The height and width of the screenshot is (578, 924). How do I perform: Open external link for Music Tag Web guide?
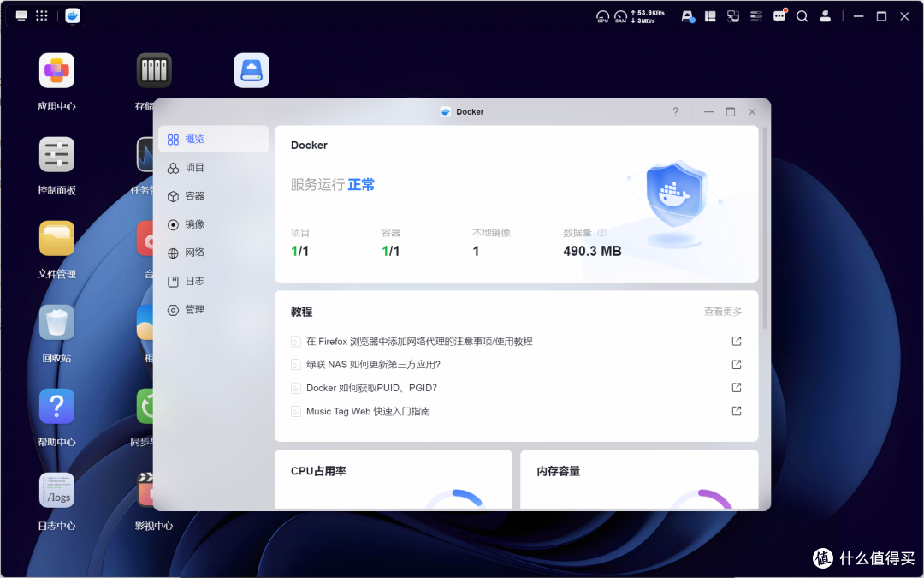click(737, 411)
